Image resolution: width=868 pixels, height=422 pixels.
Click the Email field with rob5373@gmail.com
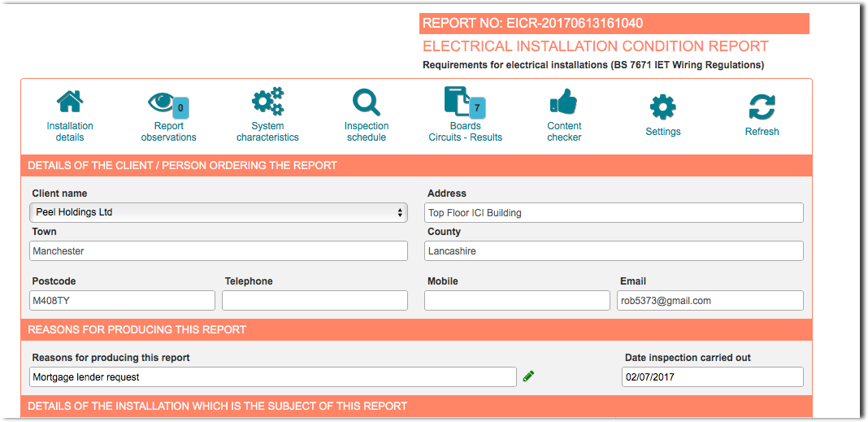point(710,301)
